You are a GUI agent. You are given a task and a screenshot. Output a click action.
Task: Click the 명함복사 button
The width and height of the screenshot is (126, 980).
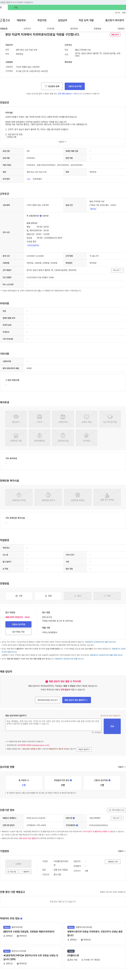25,872
